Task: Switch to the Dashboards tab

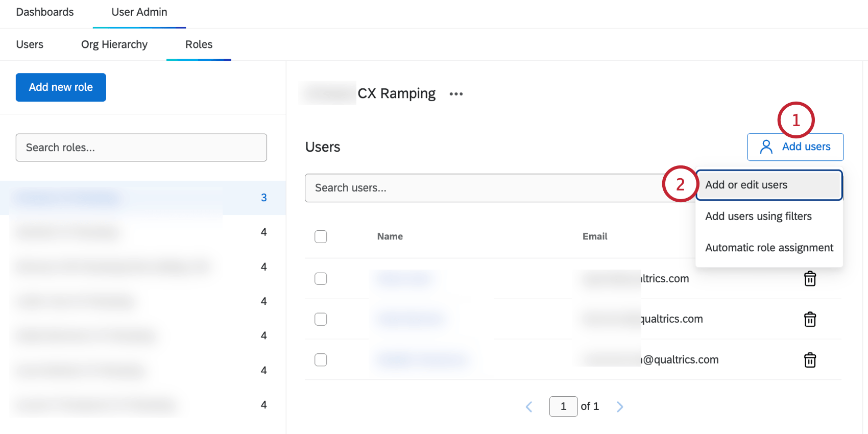Action: pyautogui.click(x=45, y=12)
